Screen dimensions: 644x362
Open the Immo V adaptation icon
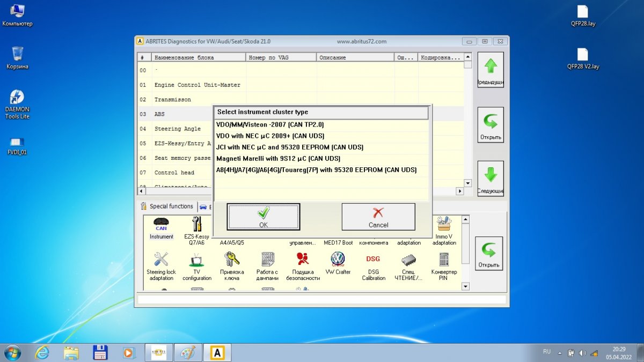[x=445, y=230]
